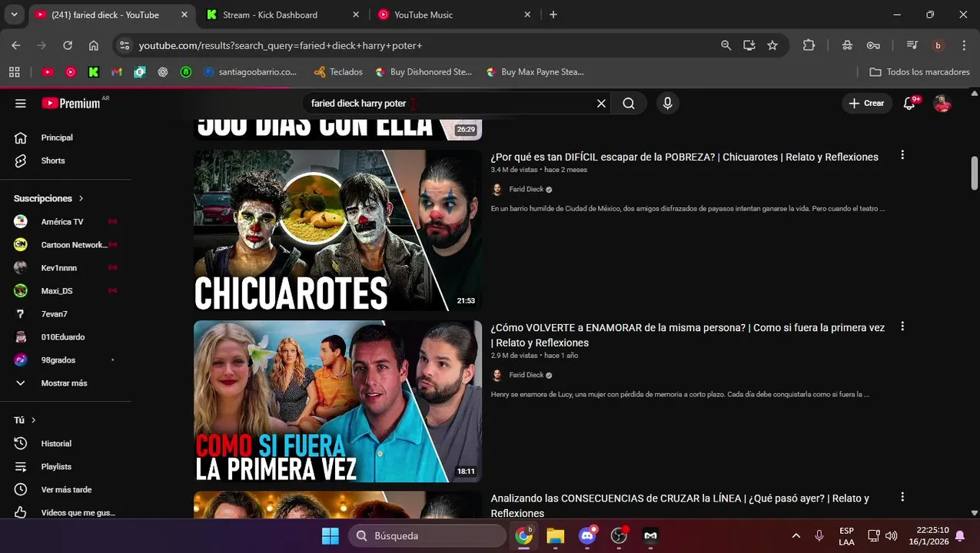Open Buy Dishonored Steam bookmark
The width and height of the screenshot is (980, 553).
point(424,71)
